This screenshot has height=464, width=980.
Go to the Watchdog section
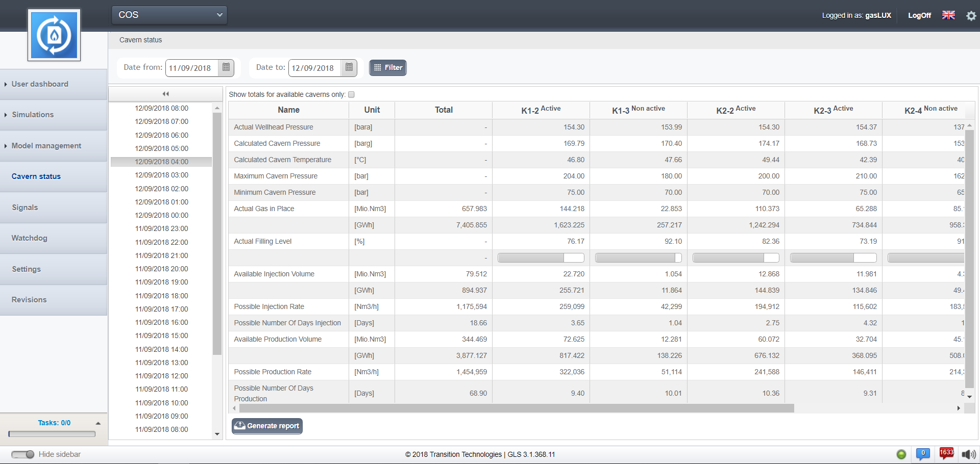(30, 238)
